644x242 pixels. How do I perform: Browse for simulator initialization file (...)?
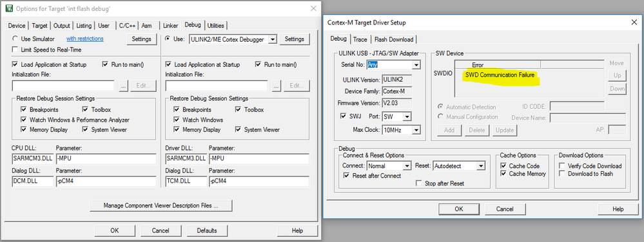pyautogui.click(x=124, y=86)
